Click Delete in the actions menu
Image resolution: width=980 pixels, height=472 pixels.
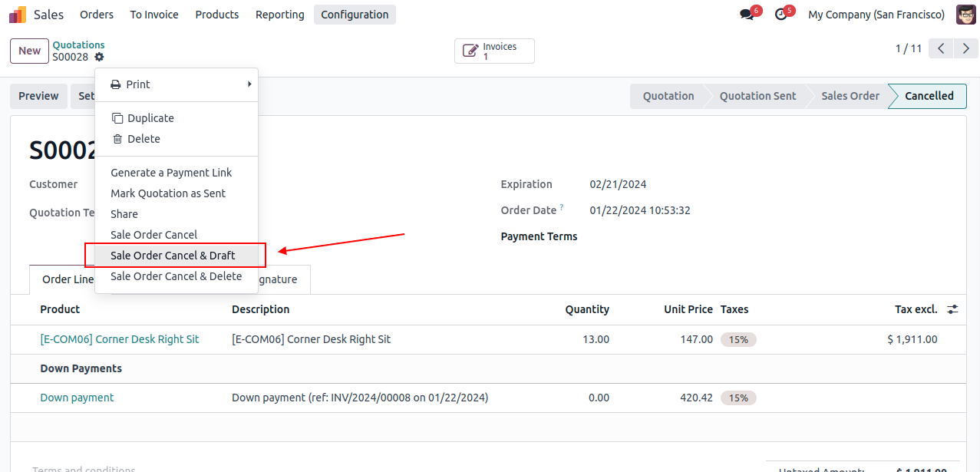[x=144, y=139]
